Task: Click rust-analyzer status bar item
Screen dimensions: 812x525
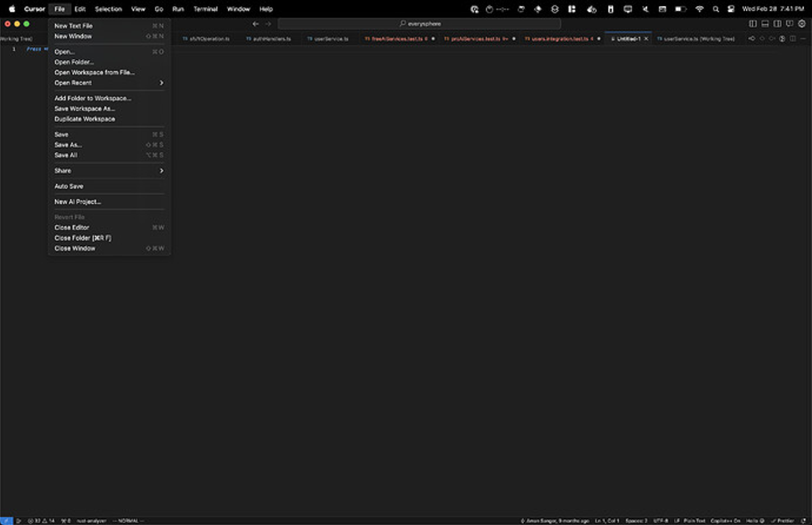Action: (x=91, y=521)
